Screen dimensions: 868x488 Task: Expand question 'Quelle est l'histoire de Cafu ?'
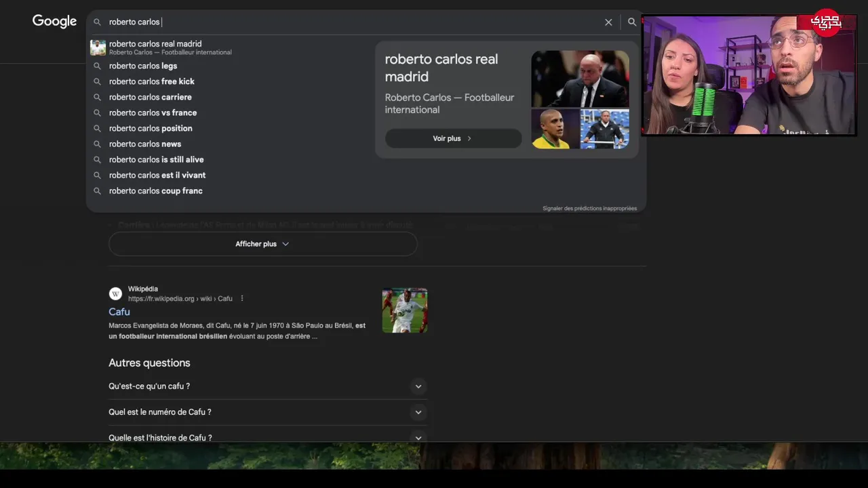[x=267, y=437]
